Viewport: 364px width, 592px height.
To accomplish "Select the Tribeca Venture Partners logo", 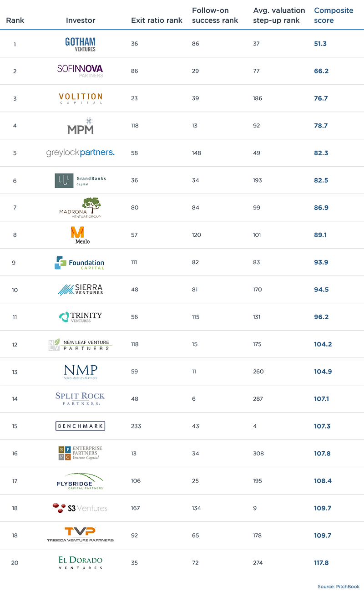I will 80,535.
